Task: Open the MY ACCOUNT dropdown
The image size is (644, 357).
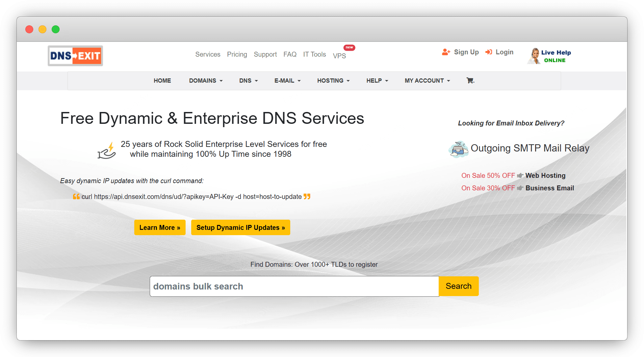Action: click(427, 81)
